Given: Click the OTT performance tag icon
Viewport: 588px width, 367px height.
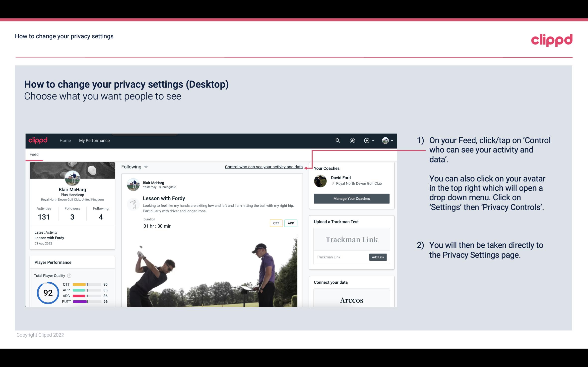Looking at the screenshot, I should pyautogui.click(x=276, y=223).
